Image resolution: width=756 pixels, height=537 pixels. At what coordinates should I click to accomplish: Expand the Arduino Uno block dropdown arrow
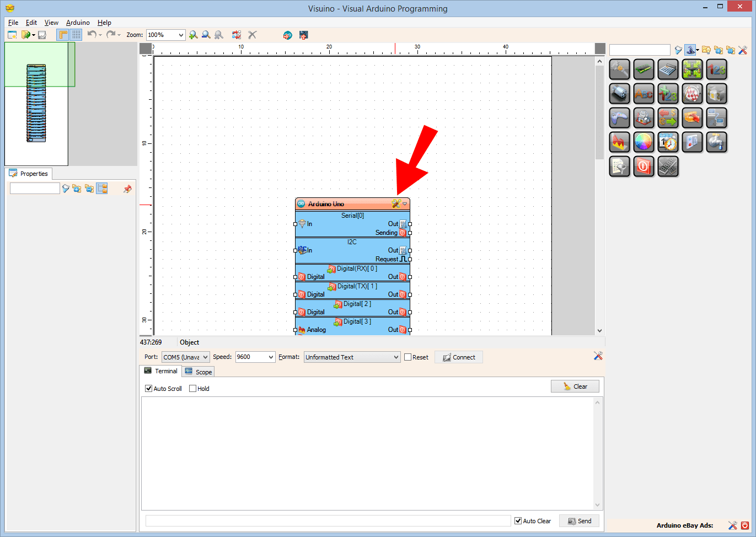pyautogui.click(x=405, y=203)
